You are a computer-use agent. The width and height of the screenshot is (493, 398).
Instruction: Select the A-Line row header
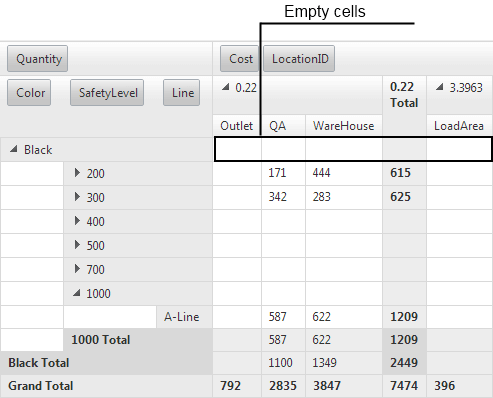coord(184,317)
